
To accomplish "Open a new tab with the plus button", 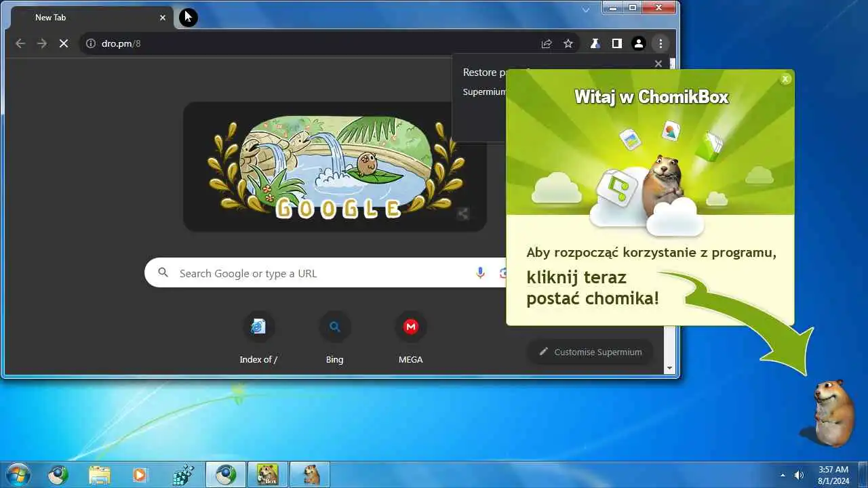I will pos(188,17).
